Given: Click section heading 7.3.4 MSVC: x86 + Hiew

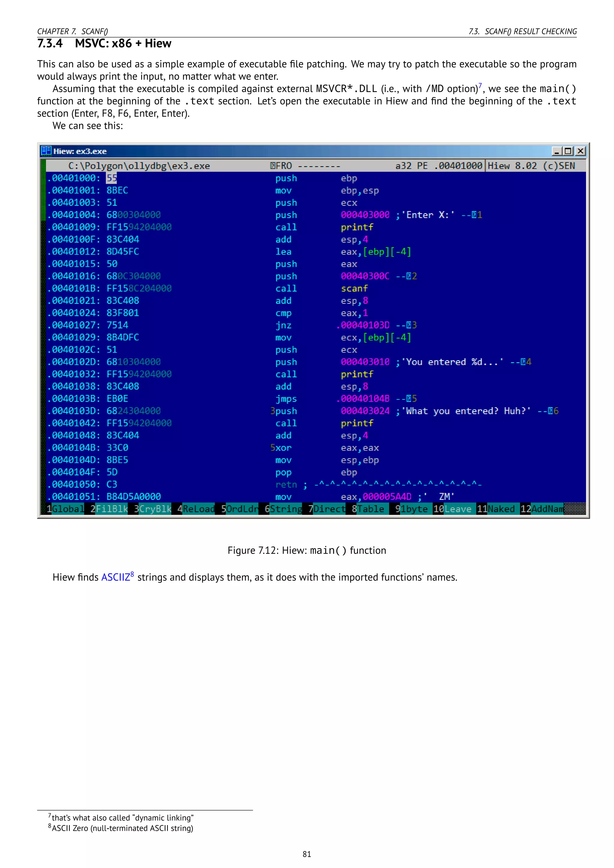Looking at the screenshot, I should [104, 43].
